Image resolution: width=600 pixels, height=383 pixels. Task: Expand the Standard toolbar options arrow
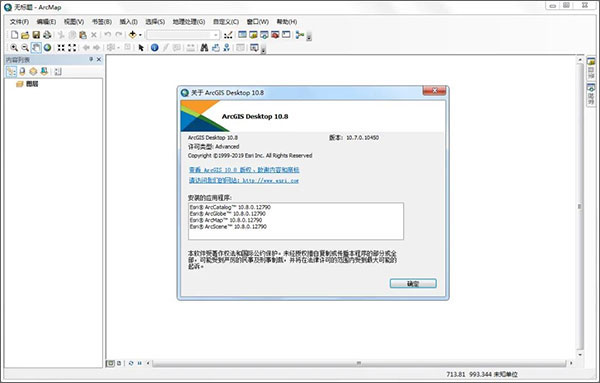pos(309,37)
